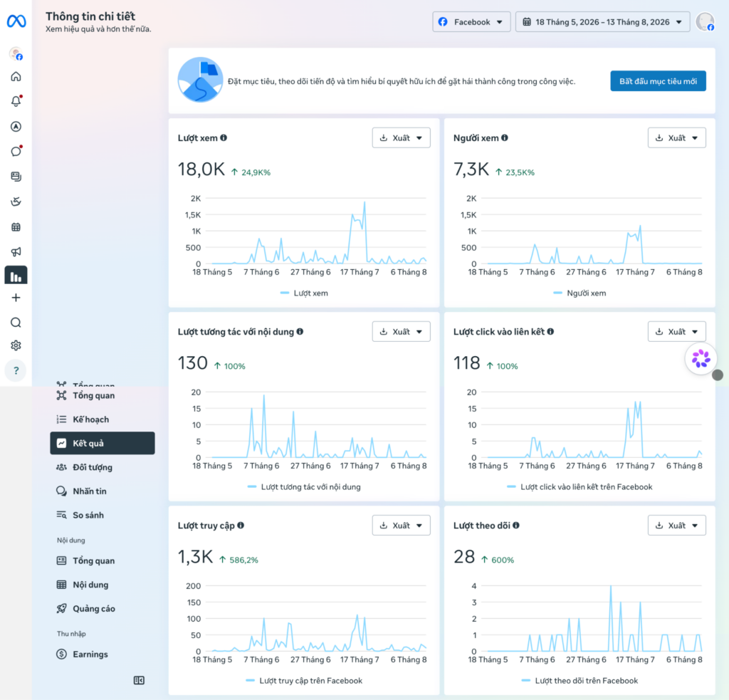Open the settings gear icon
729x700 pixels.
click(x=16, y=345)
